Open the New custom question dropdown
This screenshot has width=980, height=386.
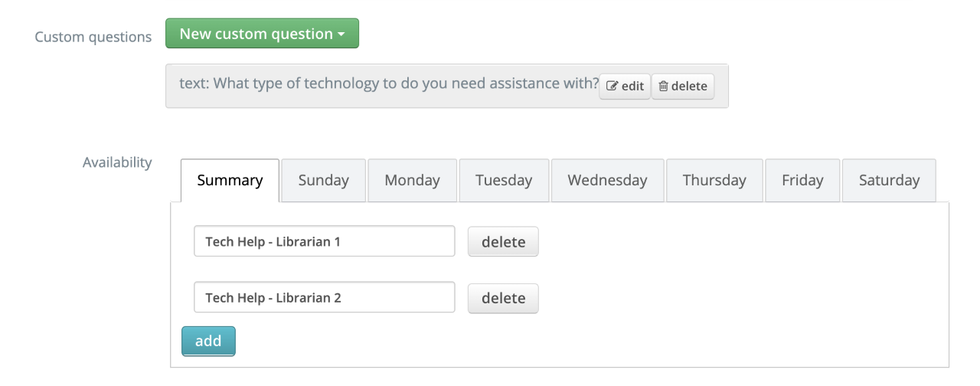pos(262,34)
